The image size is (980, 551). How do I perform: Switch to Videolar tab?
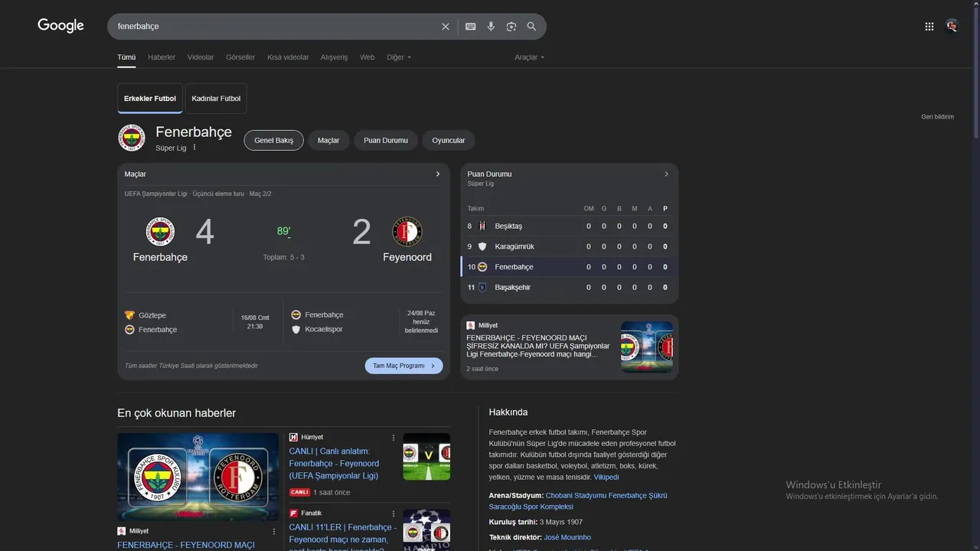pos(201,57)
